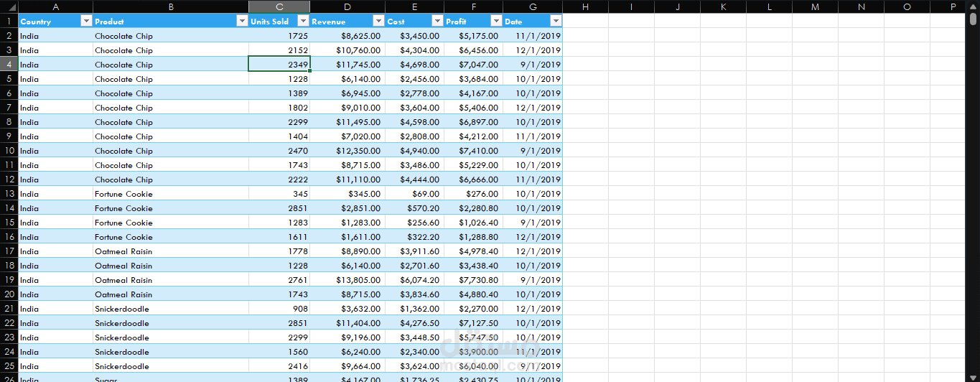
Task: Click Profit cell $5,175.00
Action: click(x=473, y=35)
